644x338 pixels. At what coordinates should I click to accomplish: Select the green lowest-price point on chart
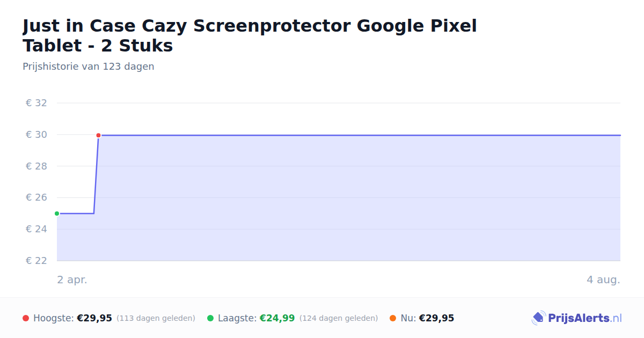pyautogui.click(x=57, y=214)
